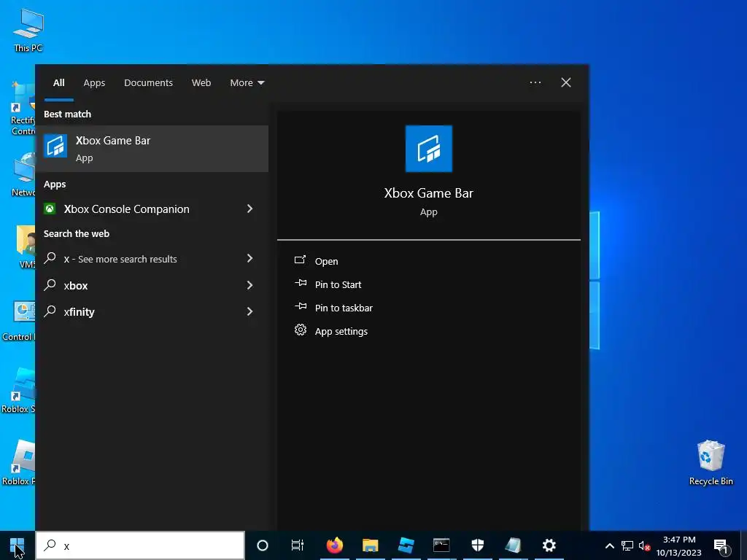Screen dimensions: 747x560
Task: Open the Action Center notifications icon
Action: [721, 546]
